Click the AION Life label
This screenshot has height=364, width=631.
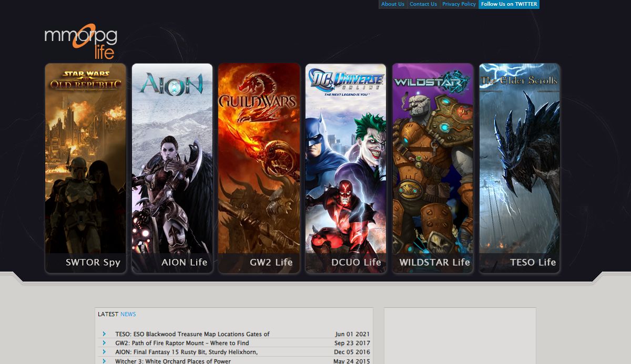pos(185,262)
